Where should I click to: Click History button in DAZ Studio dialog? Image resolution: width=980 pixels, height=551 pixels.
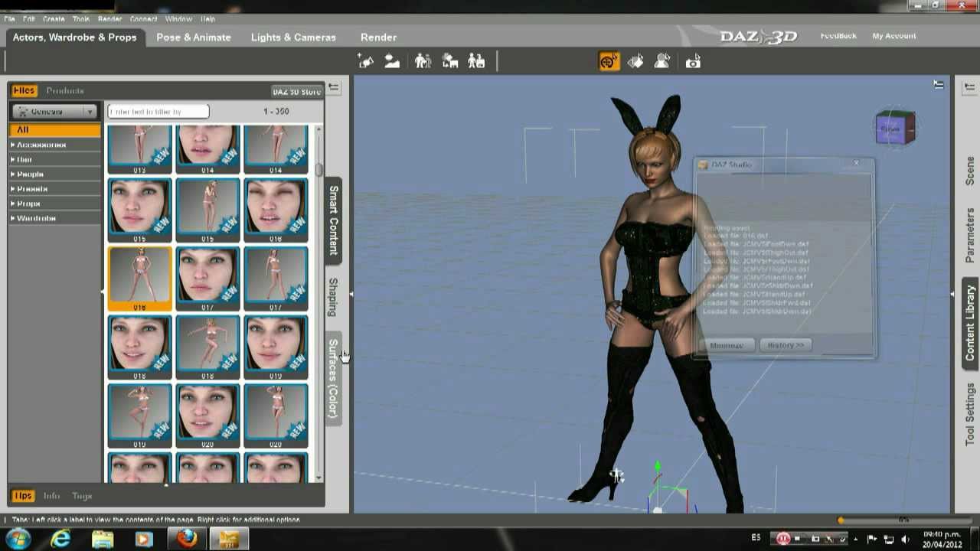786,345
